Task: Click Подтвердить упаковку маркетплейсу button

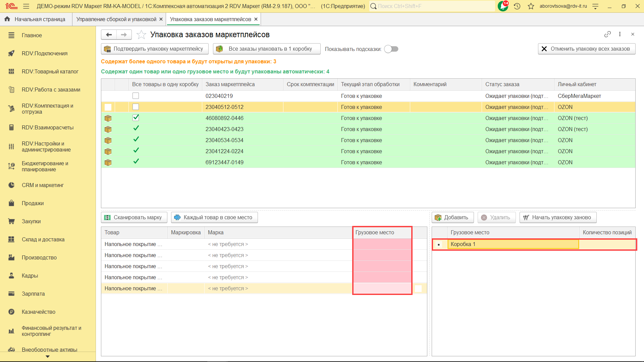Action: click(155, 49)
